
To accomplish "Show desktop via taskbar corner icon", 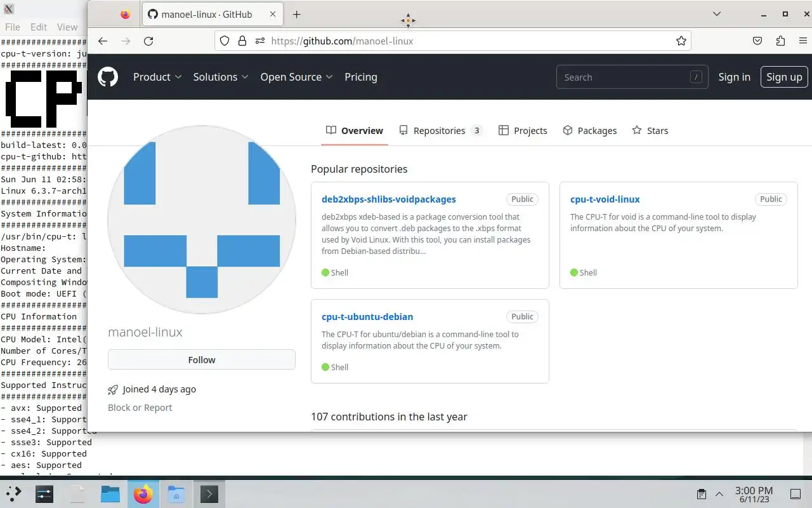I will 795,494.
